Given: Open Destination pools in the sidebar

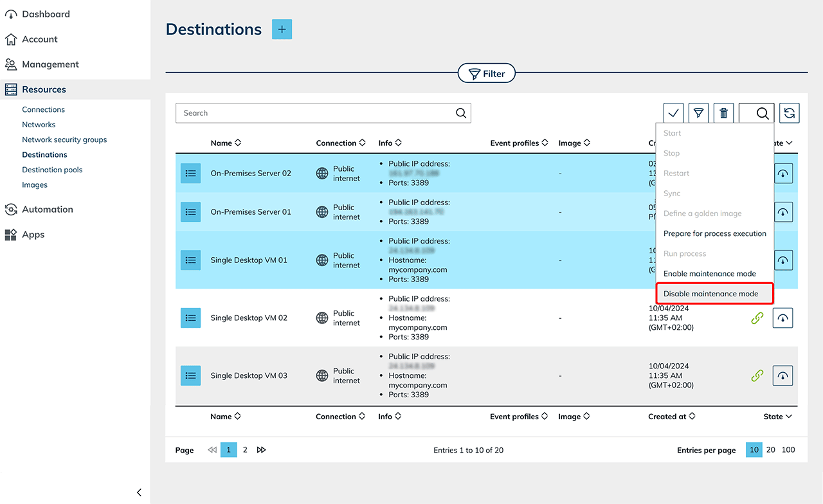Looking at the screenshot, I should point(52,170).
